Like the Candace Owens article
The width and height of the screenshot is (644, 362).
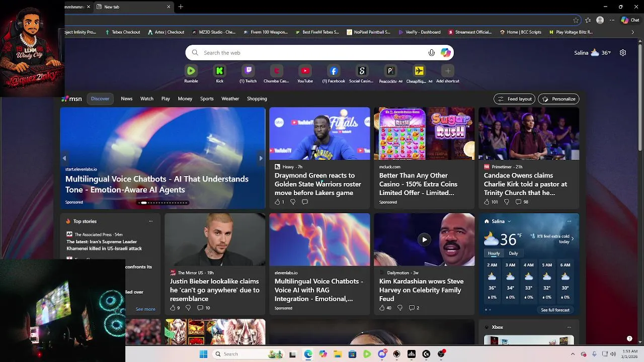coord(487,202)
